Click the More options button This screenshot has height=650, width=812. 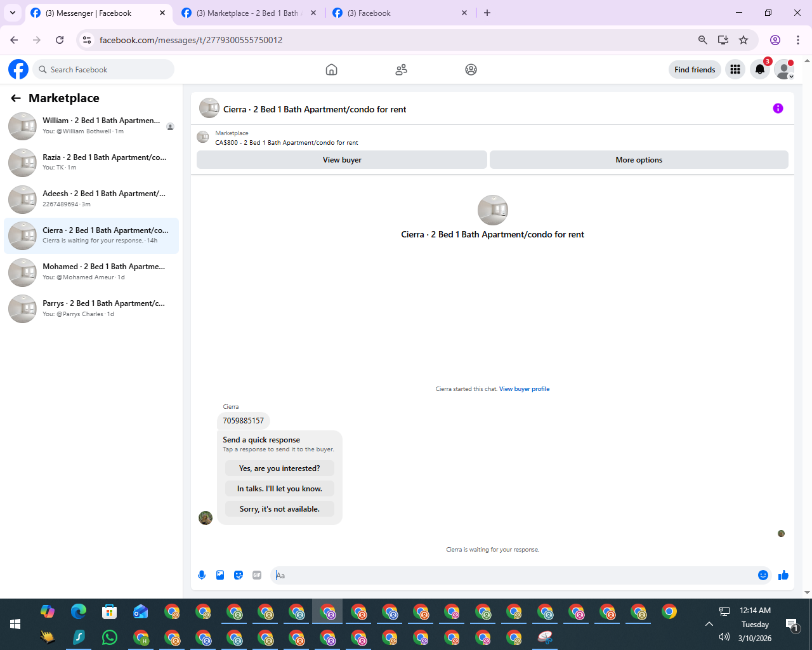pos(639,160)
